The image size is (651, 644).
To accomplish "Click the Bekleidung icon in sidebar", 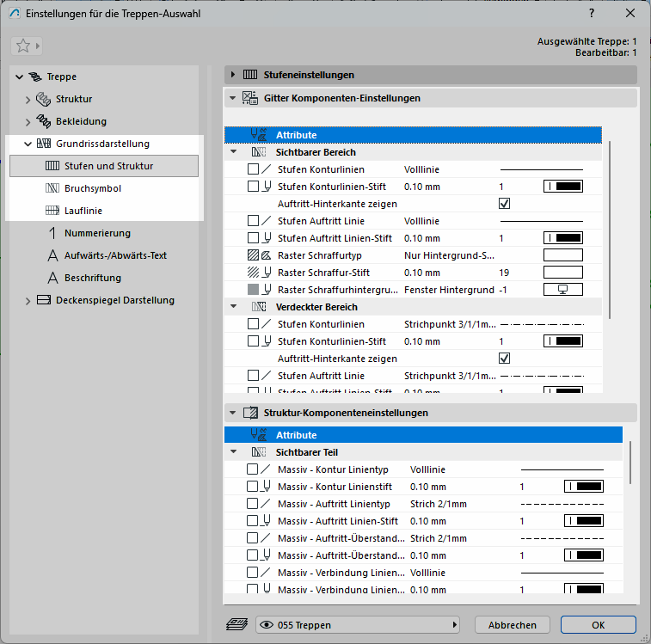I will point(44,121).
